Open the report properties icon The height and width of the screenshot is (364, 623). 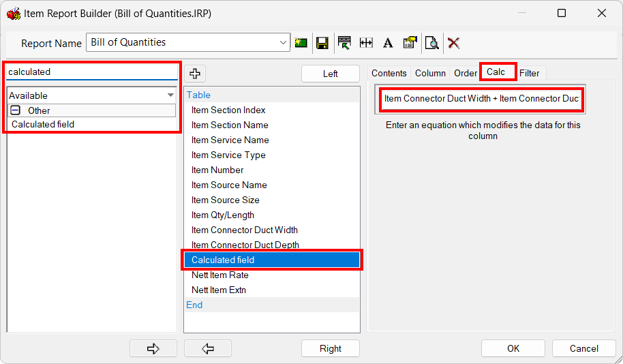(410, 42)
